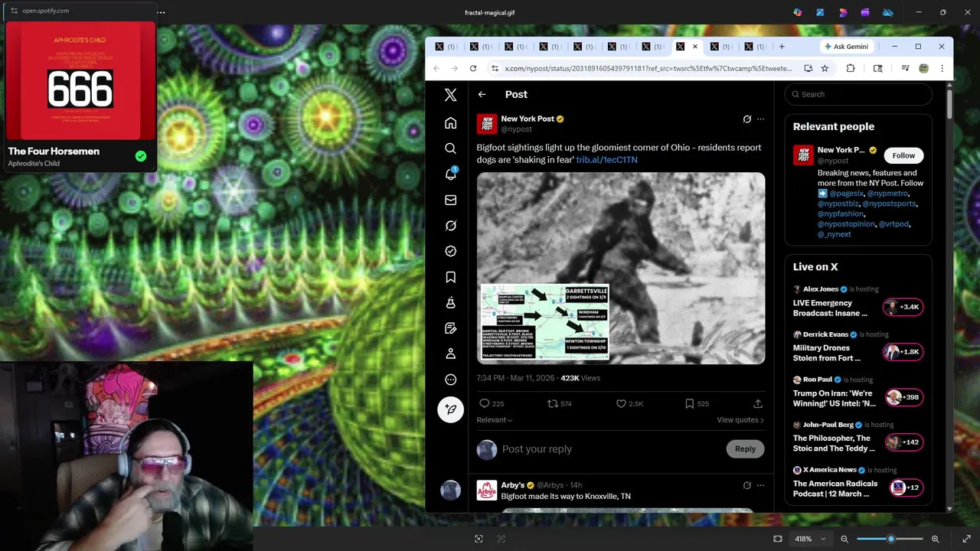Click OneDrive cloud icon in Photos title bar
Screen dimensions: 980x551
click(887, 12)
